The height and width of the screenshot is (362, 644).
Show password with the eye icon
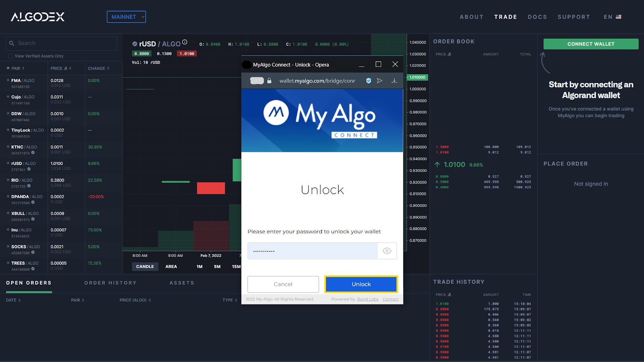387,251
